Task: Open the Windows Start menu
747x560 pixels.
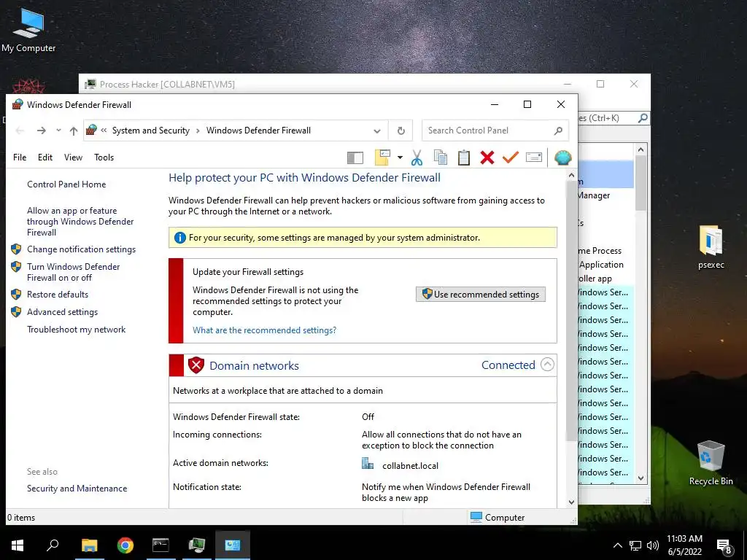Action: coord(18,545)
